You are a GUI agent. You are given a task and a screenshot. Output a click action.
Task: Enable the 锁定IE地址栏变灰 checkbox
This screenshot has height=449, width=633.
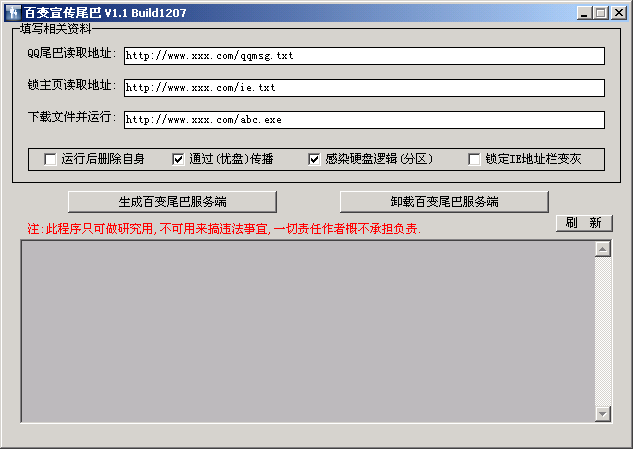[x=474, y=159]
